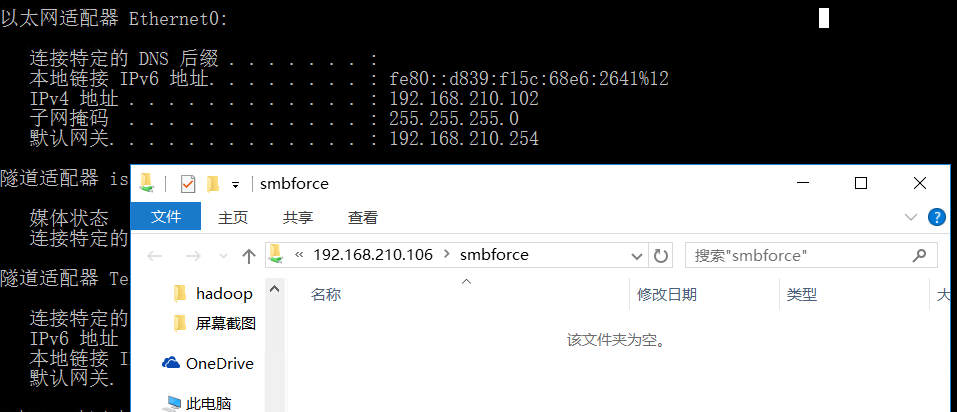
Task: Click the search smbforce input field
Action: tap(795, 256)
